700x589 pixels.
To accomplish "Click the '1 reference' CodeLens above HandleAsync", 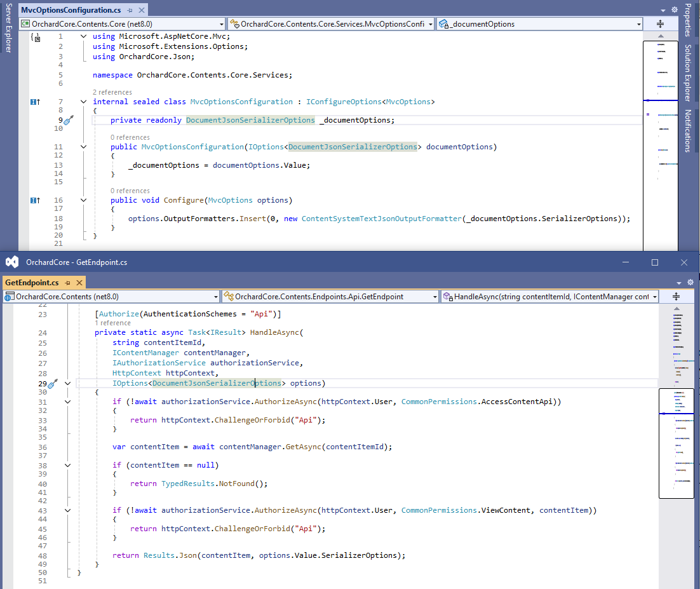I will [x=112, y=323].
